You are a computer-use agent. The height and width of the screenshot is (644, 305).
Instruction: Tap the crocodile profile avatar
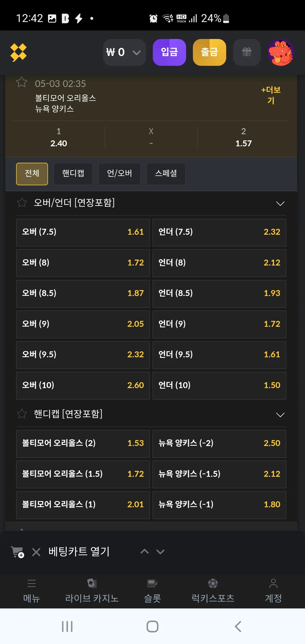281,53
